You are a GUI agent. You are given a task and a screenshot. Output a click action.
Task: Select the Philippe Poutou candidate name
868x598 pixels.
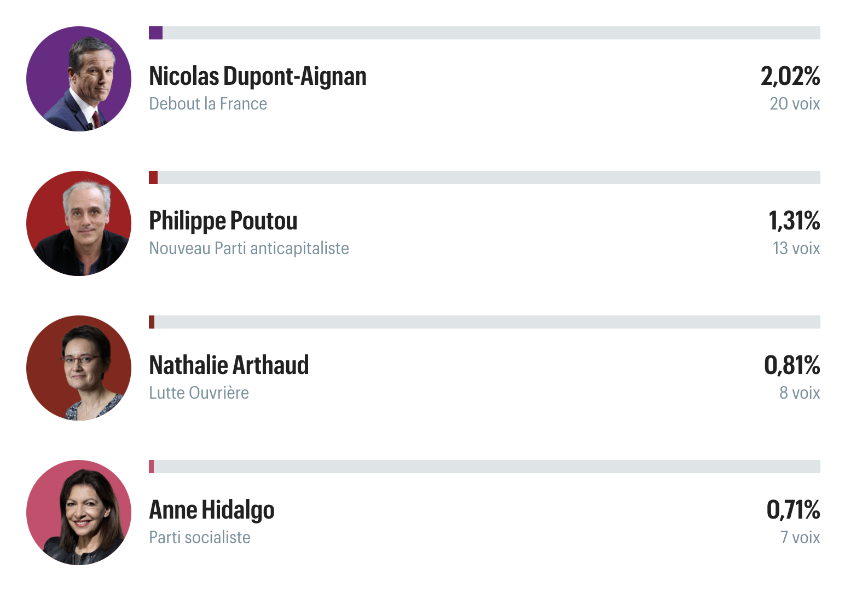tap(223, 221)
